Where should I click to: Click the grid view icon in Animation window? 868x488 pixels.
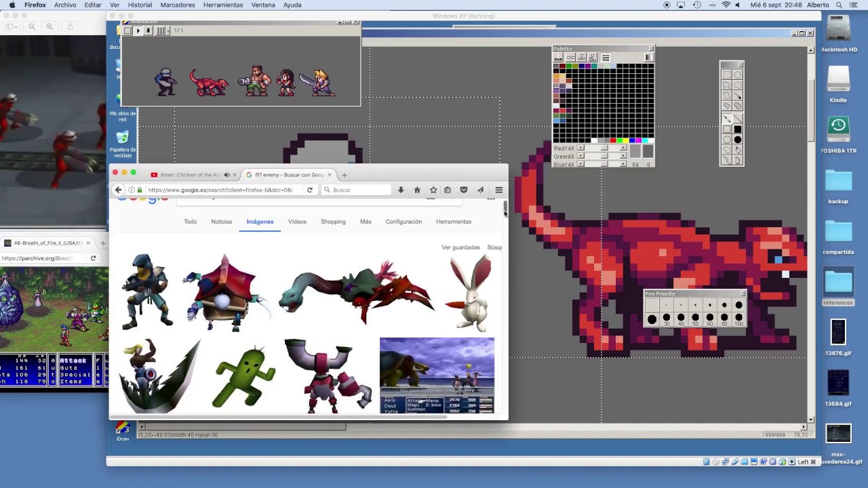161,30
